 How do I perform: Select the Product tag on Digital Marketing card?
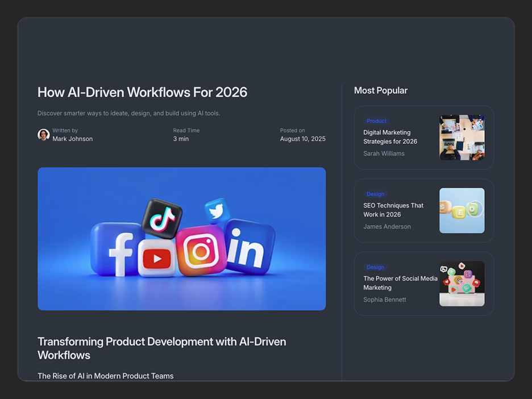pos(376,121)
